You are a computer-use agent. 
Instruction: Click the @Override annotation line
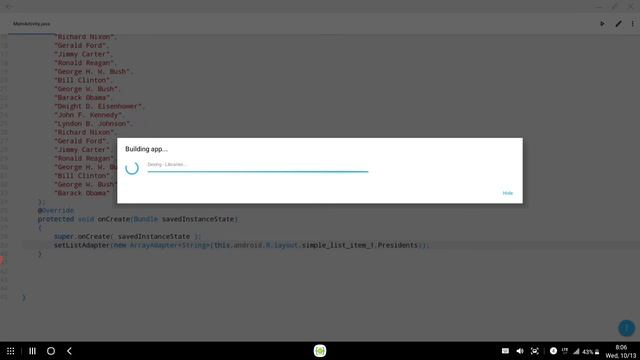pos(56,210)
